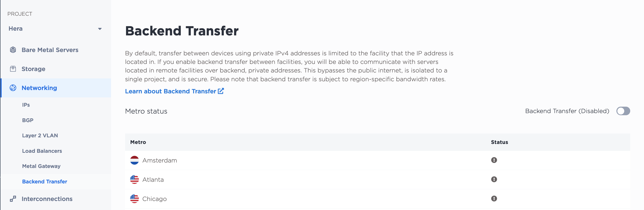
Task: Open Layer 2 VLAN page
Action: (40, 136)
